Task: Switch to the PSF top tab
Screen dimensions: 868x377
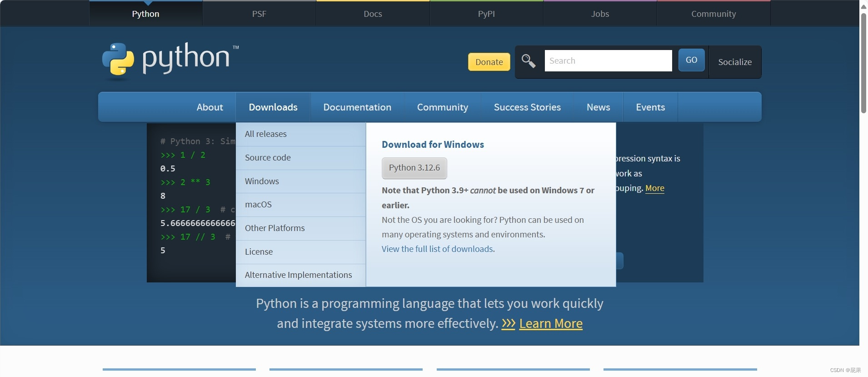Action: coord(259,14)
